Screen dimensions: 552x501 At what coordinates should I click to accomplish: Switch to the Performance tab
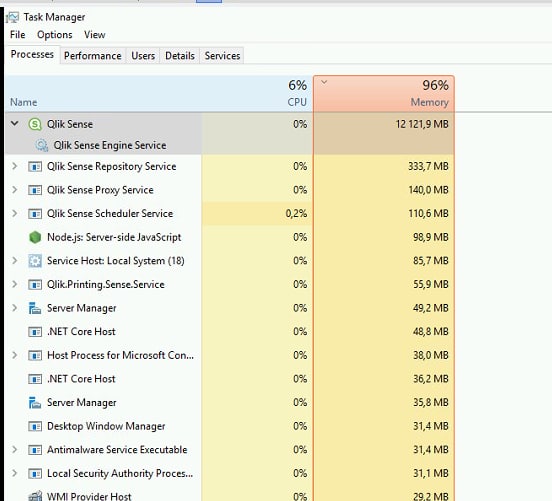[x=93, y=56]
